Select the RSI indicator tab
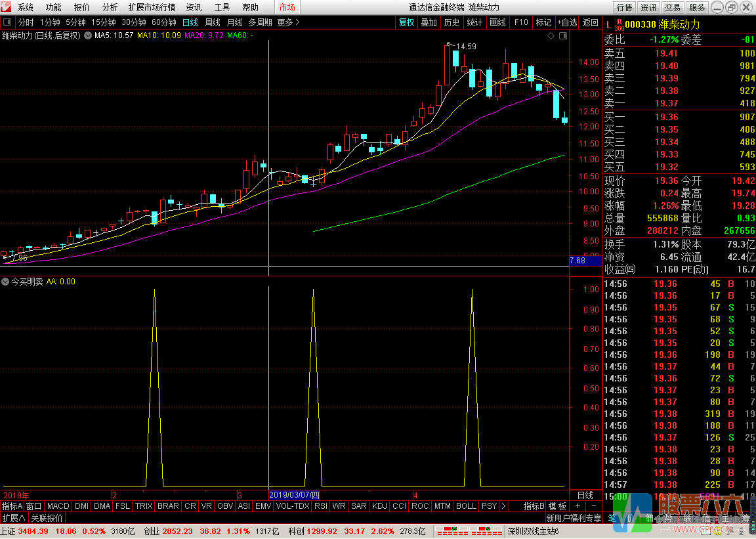 point(321,506)
